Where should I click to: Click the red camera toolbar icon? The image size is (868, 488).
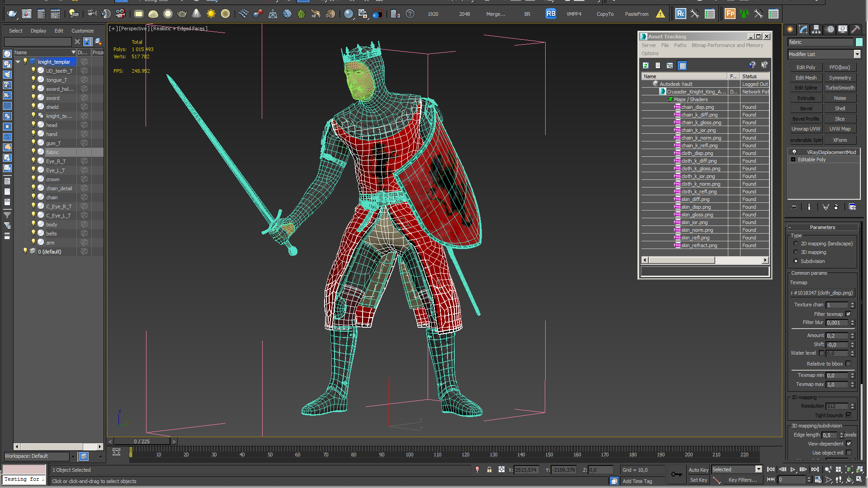point(120,14)
